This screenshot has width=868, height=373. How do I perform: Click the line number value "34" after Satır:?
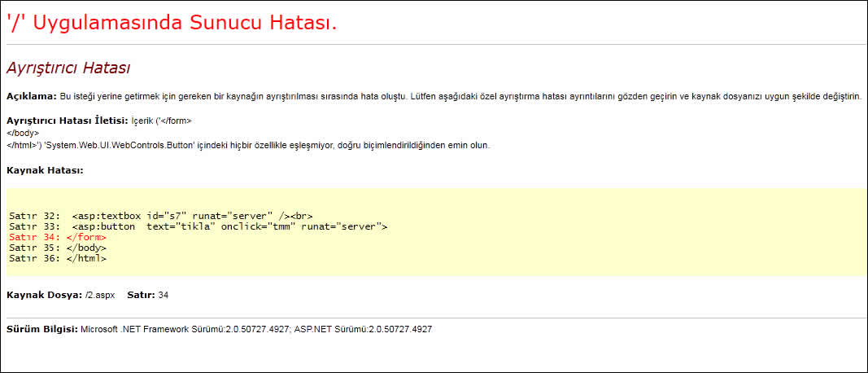tap(164, 296)
